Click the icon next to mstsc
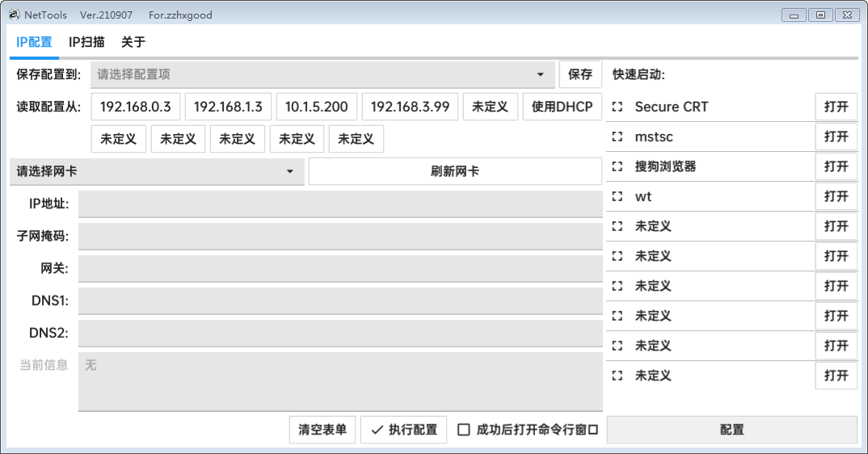The image size is (868, 454). tap(618, 137)
